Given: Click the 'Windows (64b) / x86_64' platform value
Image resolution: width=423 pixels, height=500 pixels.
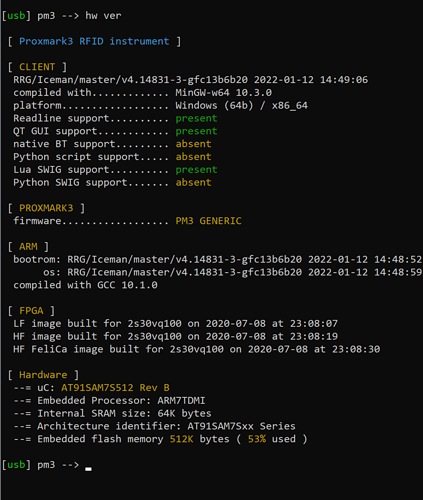Looking at the screenshot, I should tap(241, 106).
